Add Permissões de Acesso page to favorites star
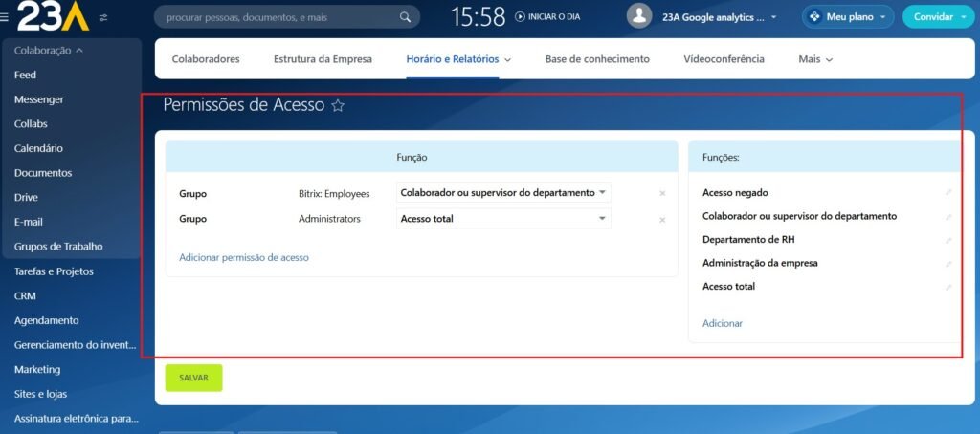980x434 pixels. (x=338, y=105)
